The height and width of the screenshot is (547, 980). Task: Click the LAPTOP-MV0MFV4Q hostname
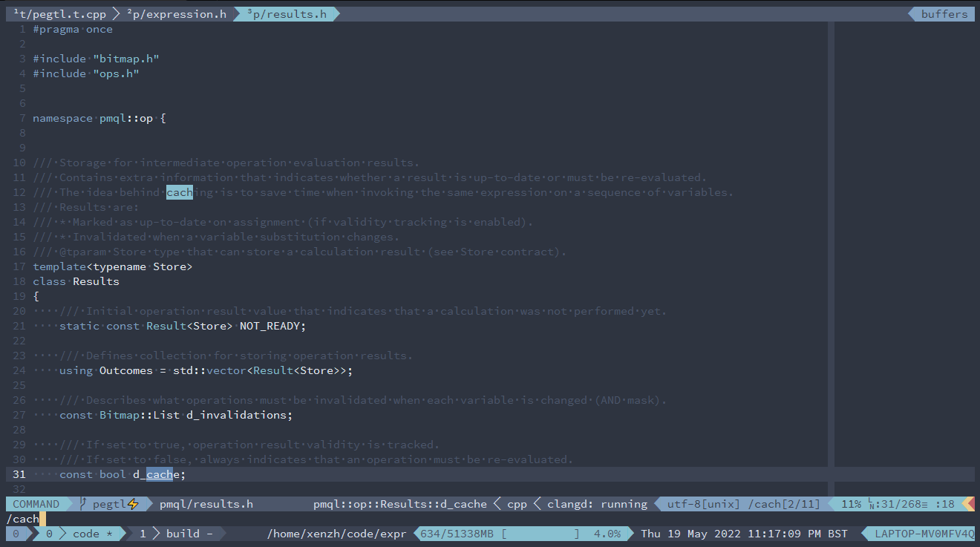point(924,534)
